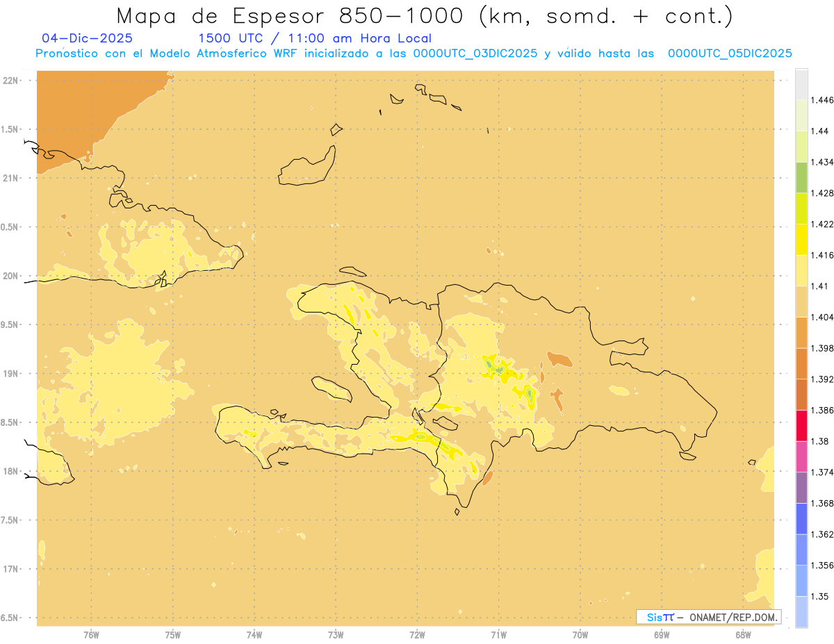
Task: Click the legend value '1.404'
Action: click(x=822, y=317)
